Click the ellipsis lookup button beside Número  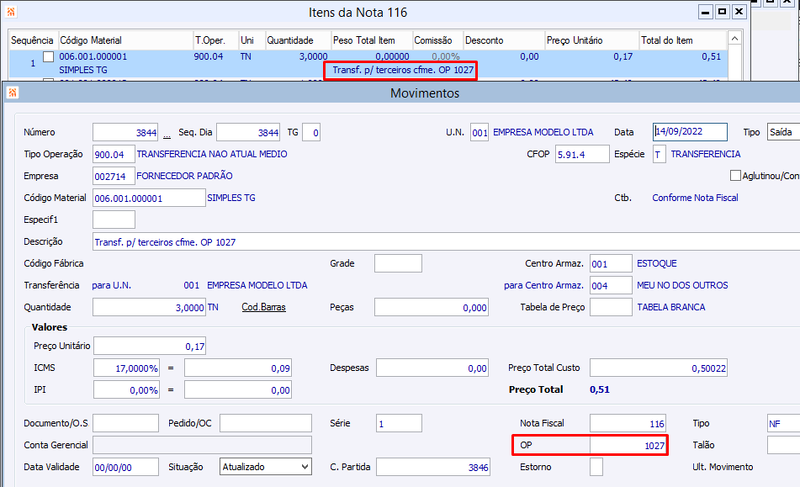(167, 133)
